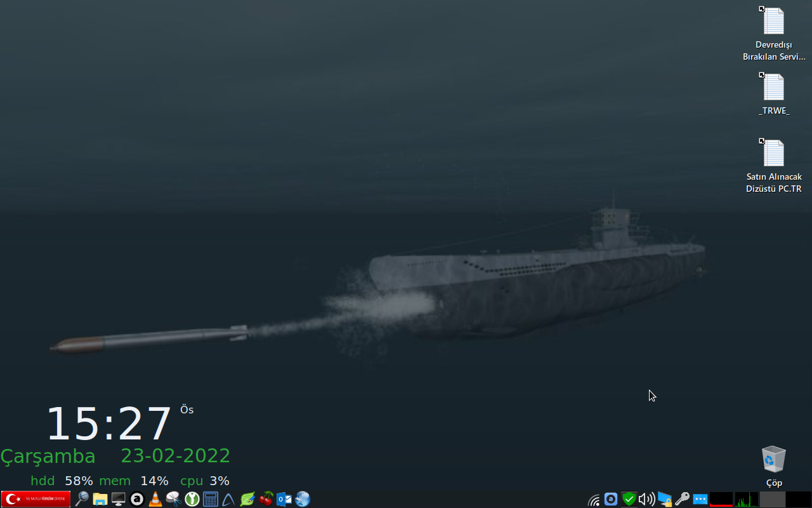Open the speaker volume tray icon
812x508 pixels.
[x=646, y=499]
